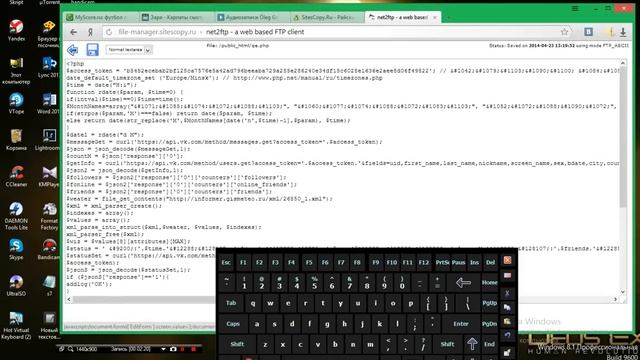Tap the Del key on virtual keyboard
The height and width of the screenshot is (360, 640).
(x=490, y=262)
